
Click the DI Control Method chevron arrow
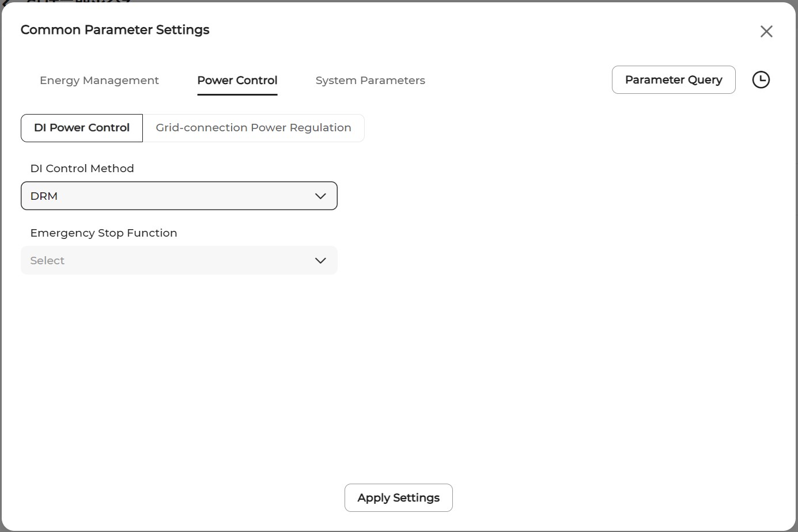(x=320, y=196)
